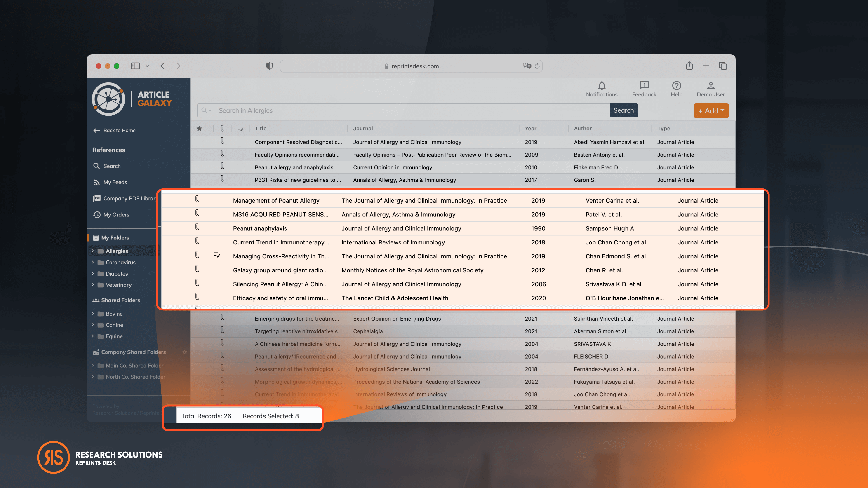868x488 pixels.
Task: Open the Notifications bell
Action: (x=602, y=86)
